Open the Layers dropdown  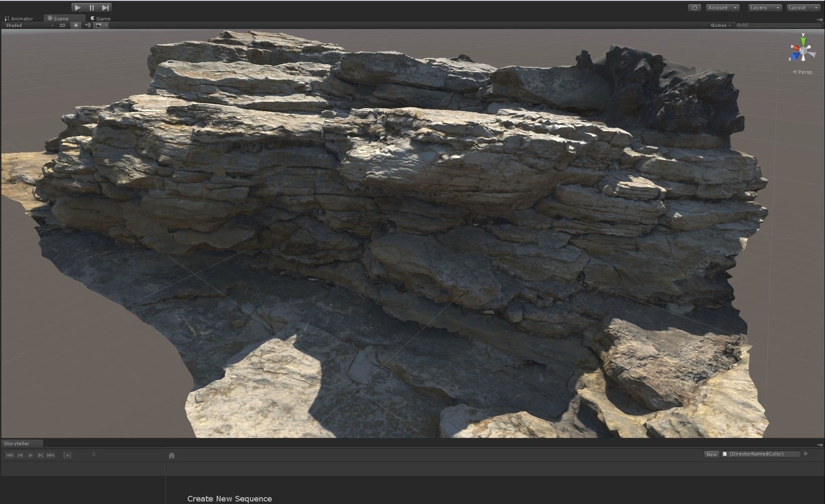[765, 8]
